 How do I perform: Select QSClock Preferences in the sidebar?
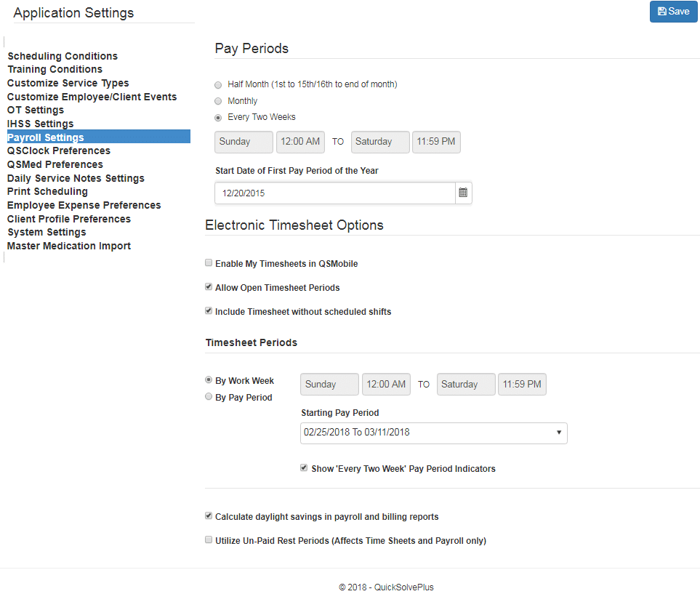click(x=58, y=150)
